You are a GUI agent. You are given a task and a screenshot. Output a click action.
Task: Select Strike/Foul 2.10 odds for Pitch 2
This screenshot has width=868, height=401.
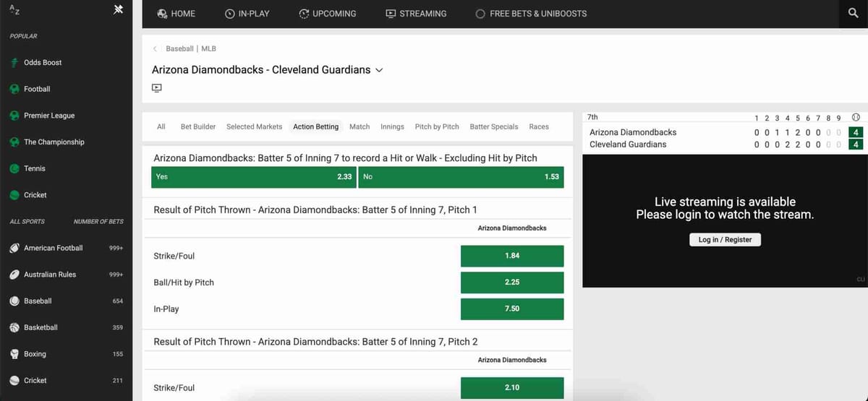(x=512, y=388)
